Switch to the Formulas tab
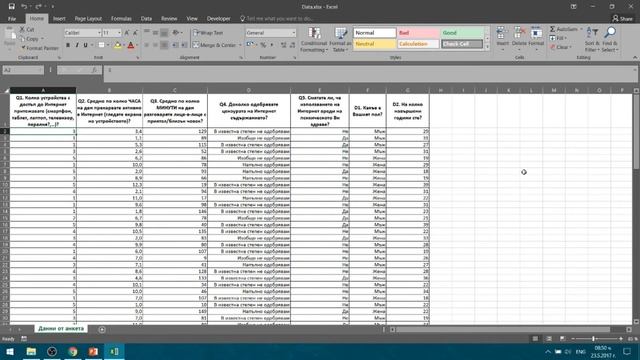The height and width of the screenshot is (360, 640). [121, 18]
